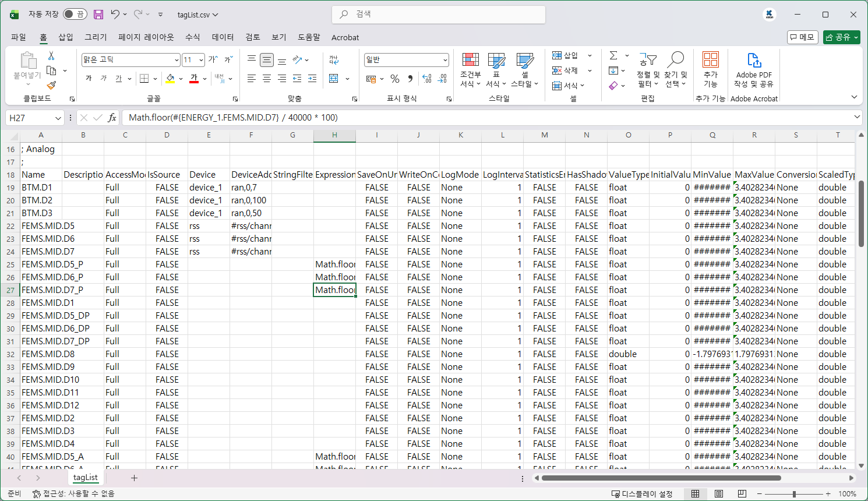This screenshot has width=868, height=501.
Task: Click the Save icon in title bar
Action: click(x=98, y=15)
